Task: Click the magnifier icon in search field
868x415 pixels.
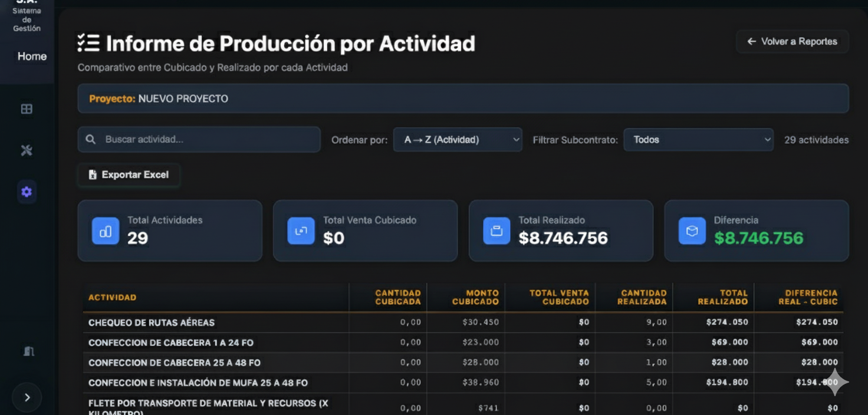Action: [90, 139]
